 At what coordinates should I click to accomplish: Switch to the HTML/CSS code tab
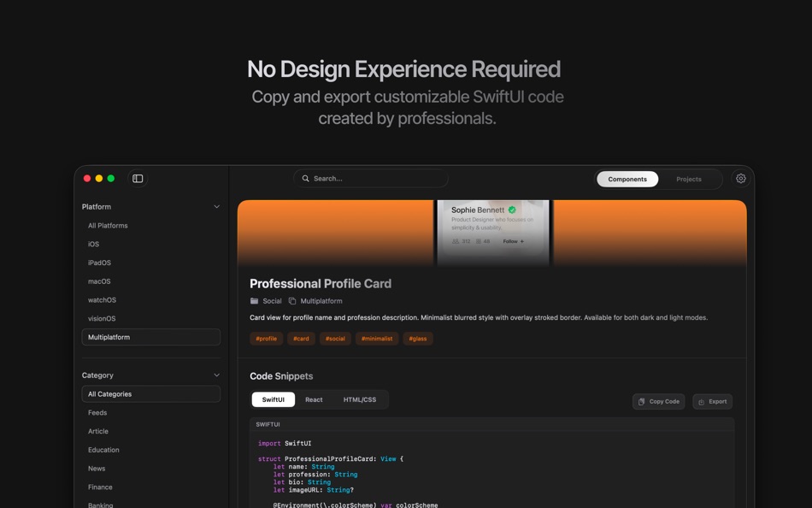361,399
